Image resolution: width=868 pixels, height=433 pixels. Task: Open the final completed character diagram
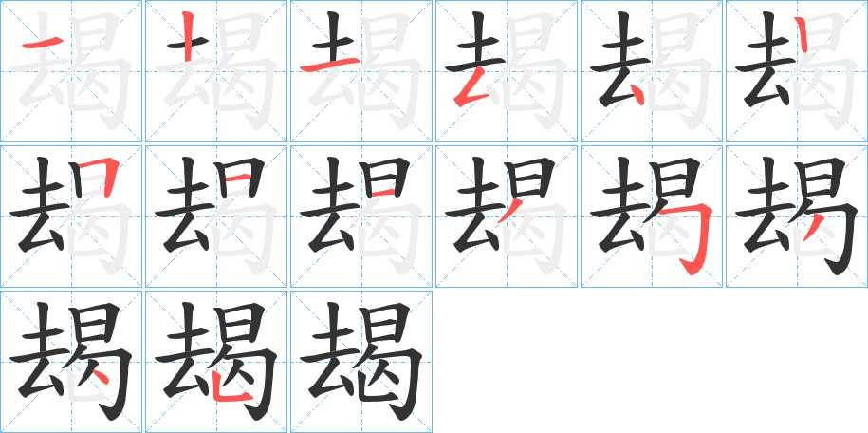[361, 362]
